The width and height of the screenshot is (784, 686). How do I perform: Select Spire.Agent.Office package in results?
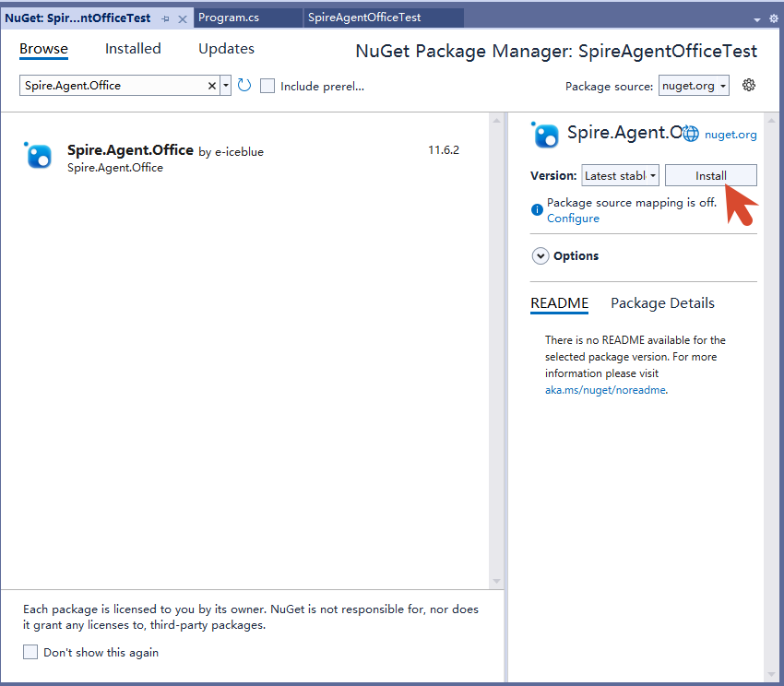click(x=244, y=157)
